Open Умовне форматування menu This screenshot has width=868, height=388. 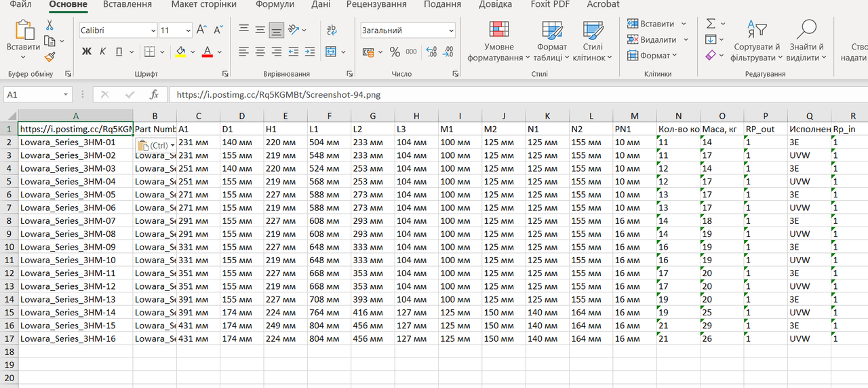tap(499, 41)
